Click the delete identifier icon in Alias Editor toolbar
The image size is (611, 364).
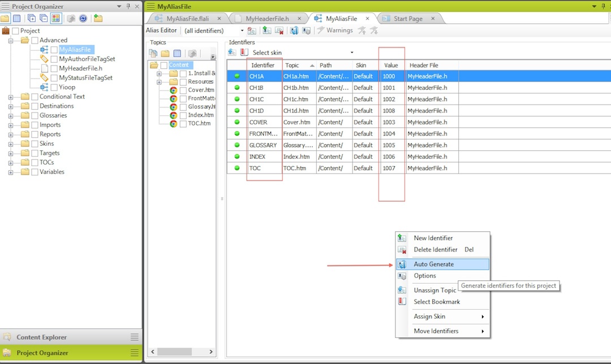(x=278, y=30)
